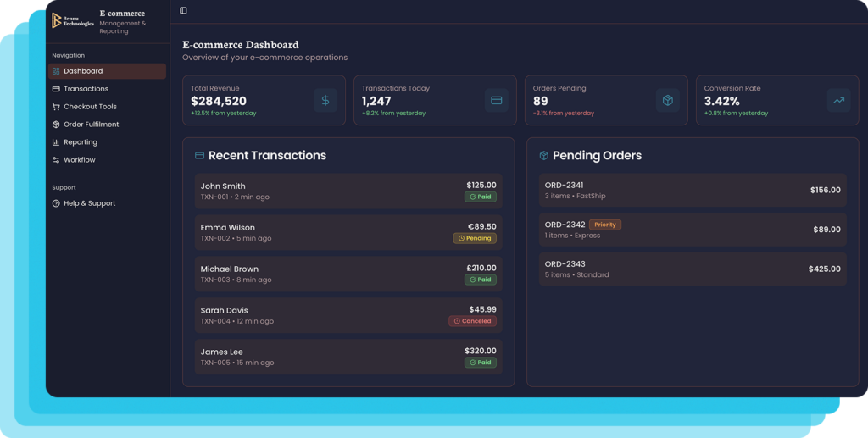868x438 pixels.
Task: Click the Pending badge on Emma Wilson
Action: pos(475,238)
